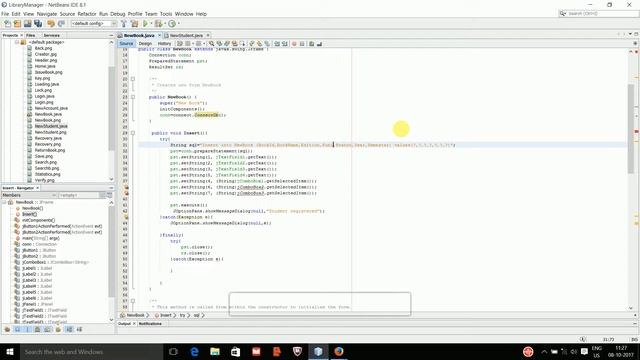This screenshot has width=640, height=360.
Task: Open the Debug Project dropdown arrow
Action: [x=164, y=24]
